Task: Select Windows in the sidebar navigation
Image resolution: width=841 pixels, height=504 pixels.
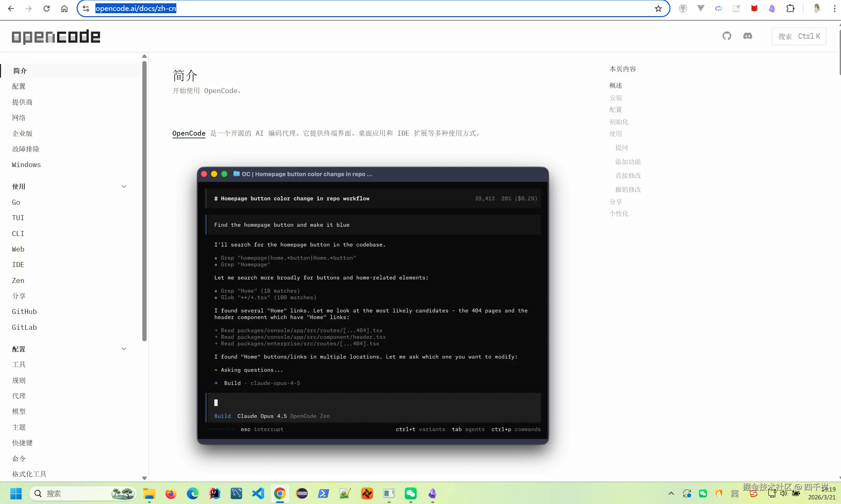Action: coord(26,164)
